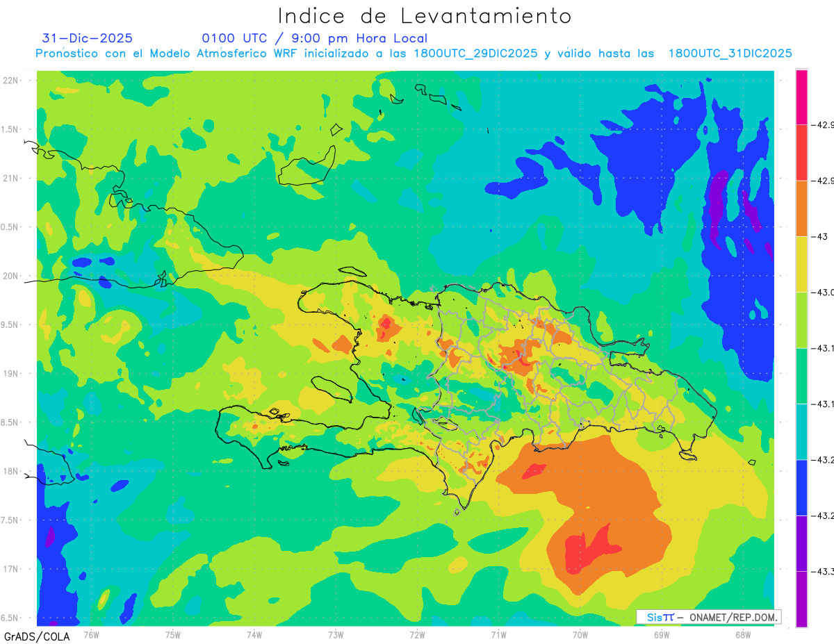Click the medium green legend swatch
Screen dimensions: 834x644
(801, 376)
